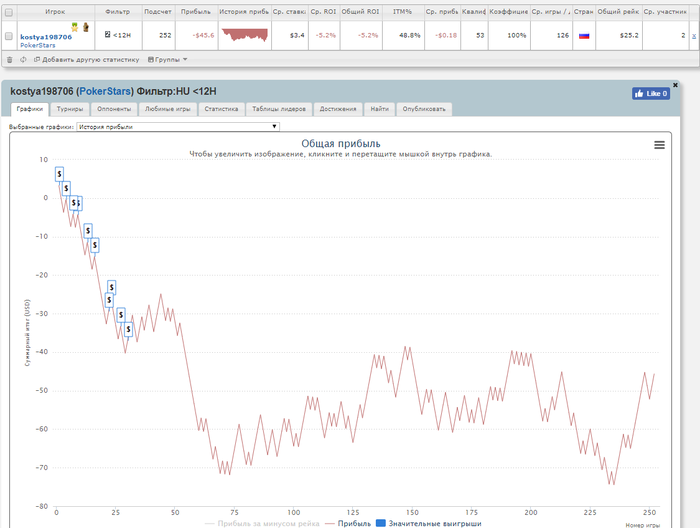Click the thumbs-up Like button
This screenshot has width=700, height=528.
[x=651, y=93]
